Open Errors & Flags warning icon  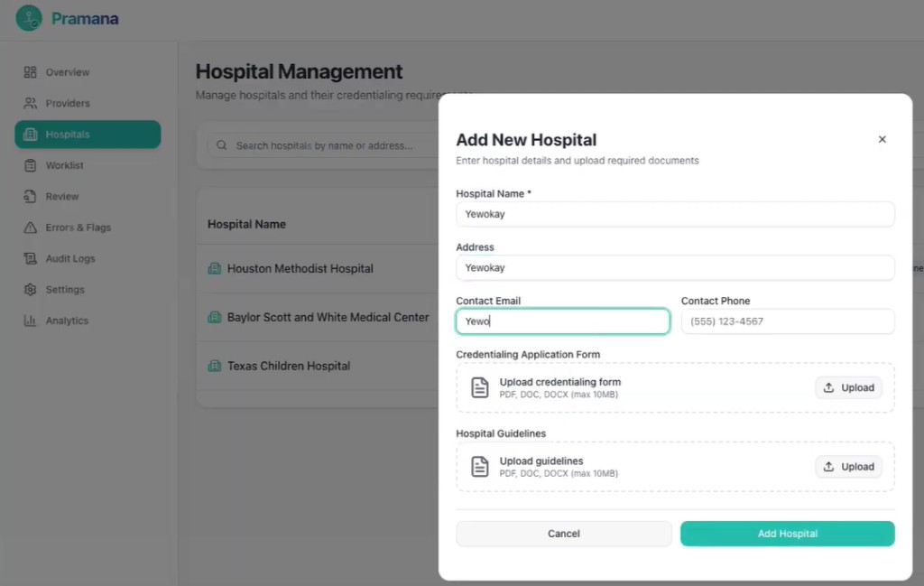point(28,227)
